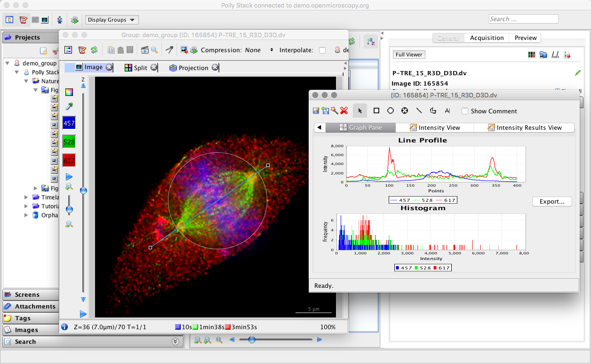Open the Acquisition tab

pyautogui.click(x=487, y=38)
